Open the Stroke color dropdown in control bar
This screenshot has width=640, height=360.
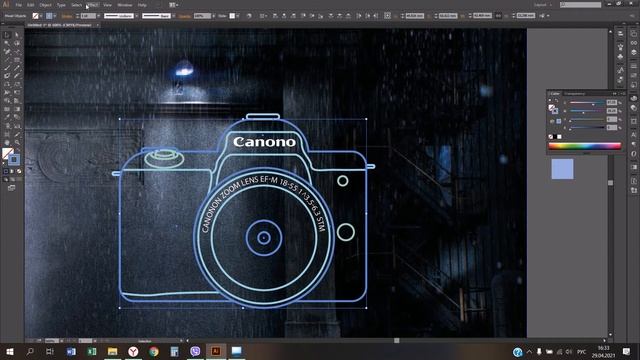click(x=54, y=16)
